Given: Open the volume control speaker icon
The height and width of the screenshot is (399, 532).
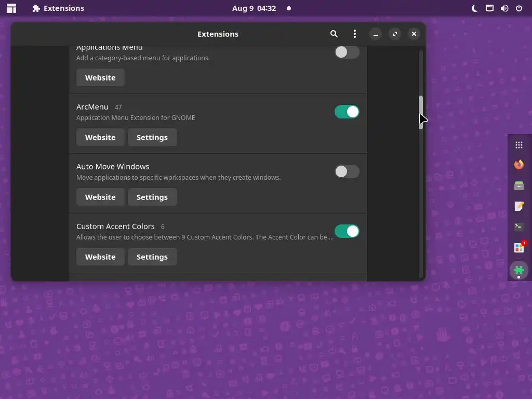Looking at the screenshot, I should (504, 8).
